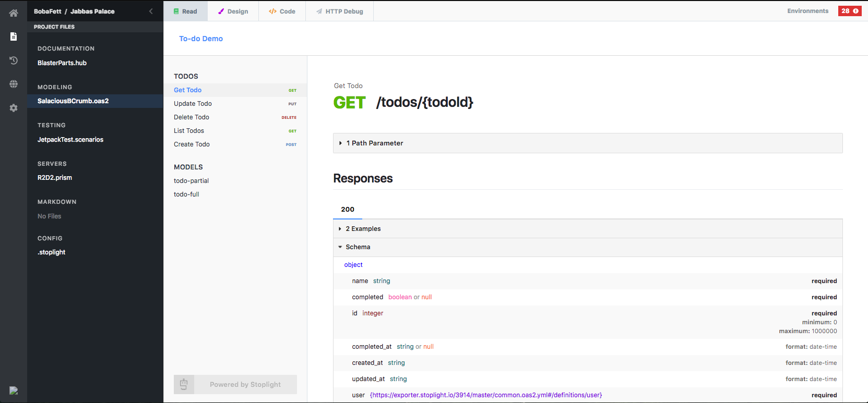
Task: Open the Environments selector
Action: click(x=807, y=11)
